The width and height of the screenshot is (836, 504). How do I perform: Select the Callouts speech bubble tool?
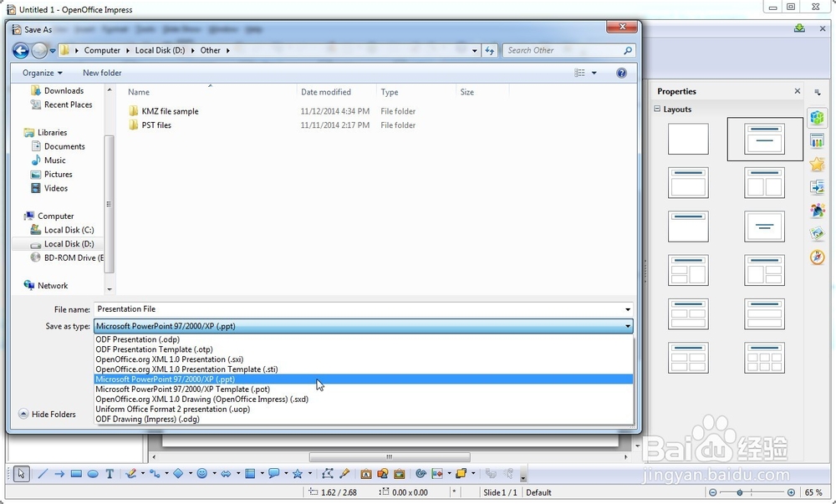(274, 474)
